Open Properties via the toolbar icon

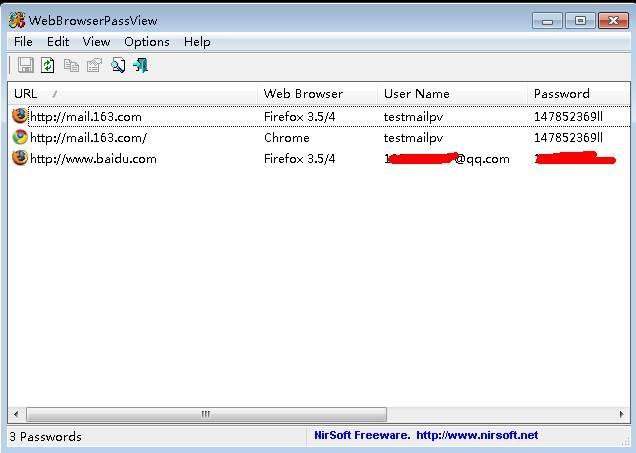tap(95, 65)
